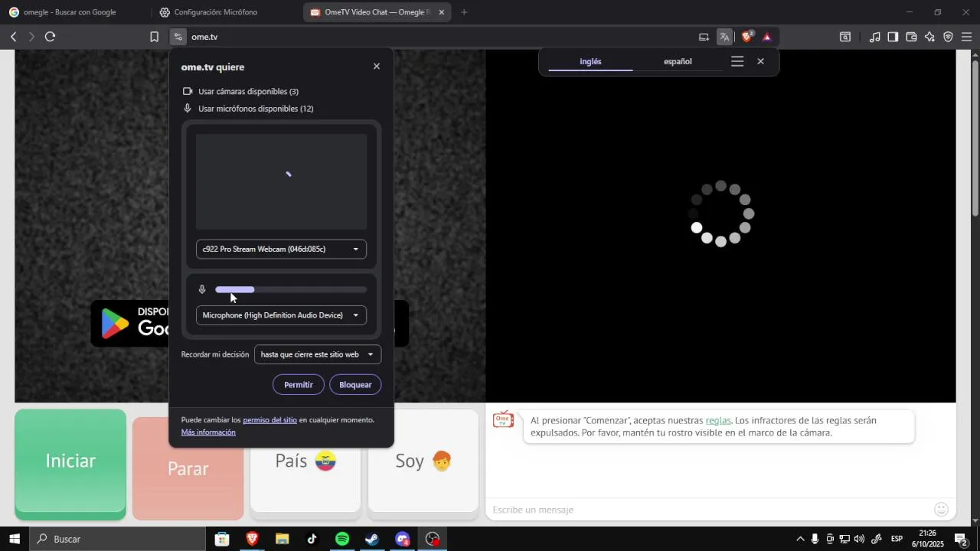Reload the ome.tv page

pyautogui.click(x=50, y=37)
